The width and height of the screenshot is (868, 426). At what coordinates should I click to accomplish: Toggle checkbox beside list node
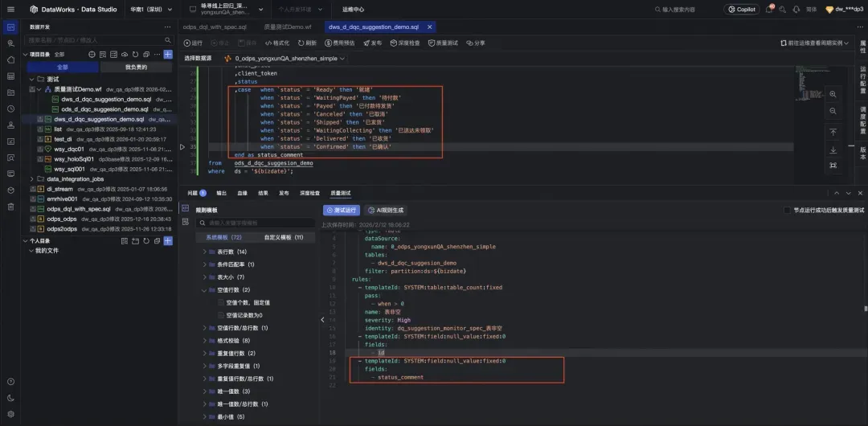(40, 129)
